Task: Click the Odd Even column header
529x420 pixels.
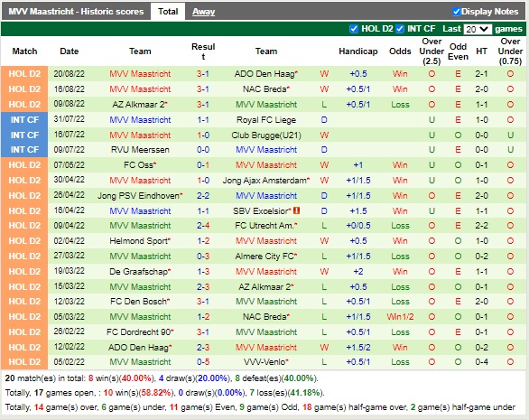Action: coord(458,51)
